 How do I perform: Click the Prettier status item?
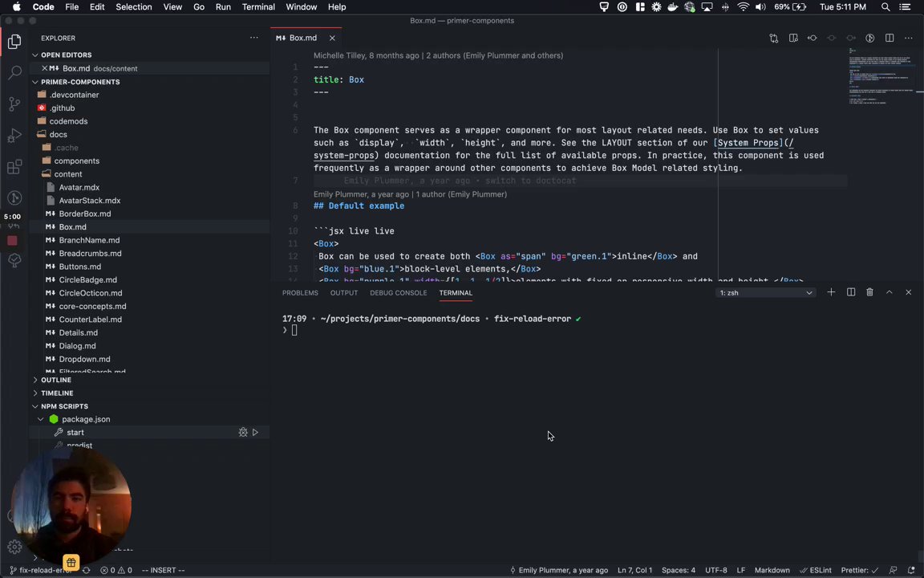coord(861,570)
